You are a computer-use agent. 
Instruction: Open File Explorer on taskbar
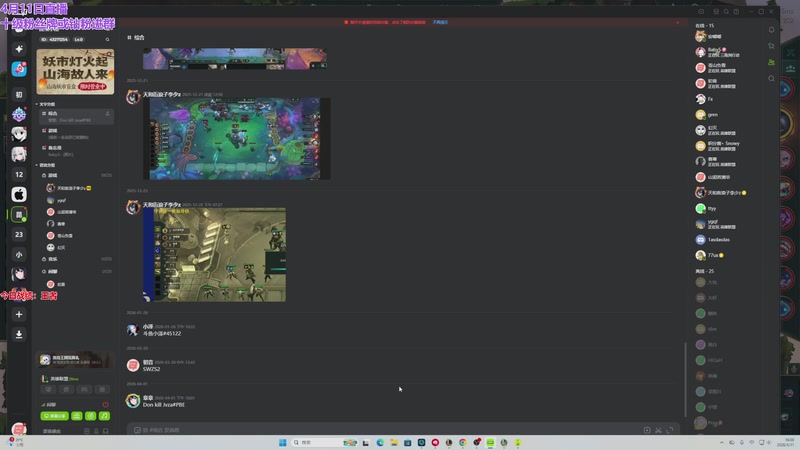tap(394, 442)
